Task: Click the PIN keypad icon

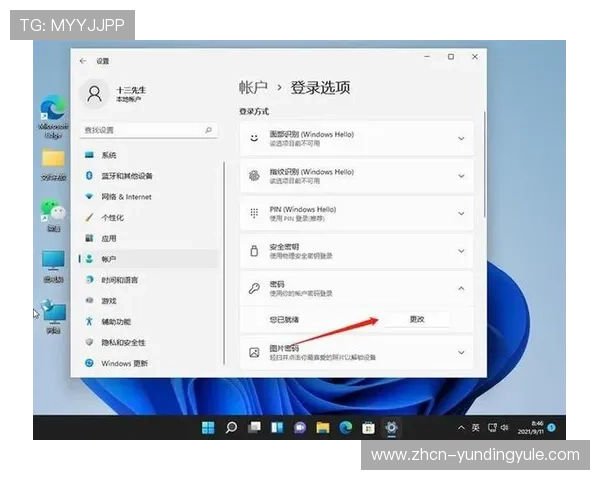Action: coord(254,213)
